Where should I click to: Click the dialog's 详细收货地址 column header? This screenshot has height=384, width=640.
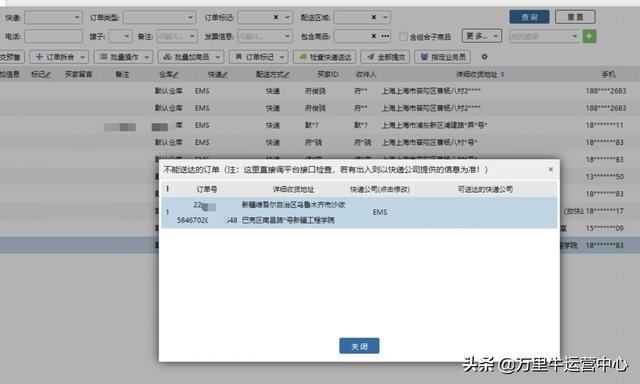tap(293, 189)
